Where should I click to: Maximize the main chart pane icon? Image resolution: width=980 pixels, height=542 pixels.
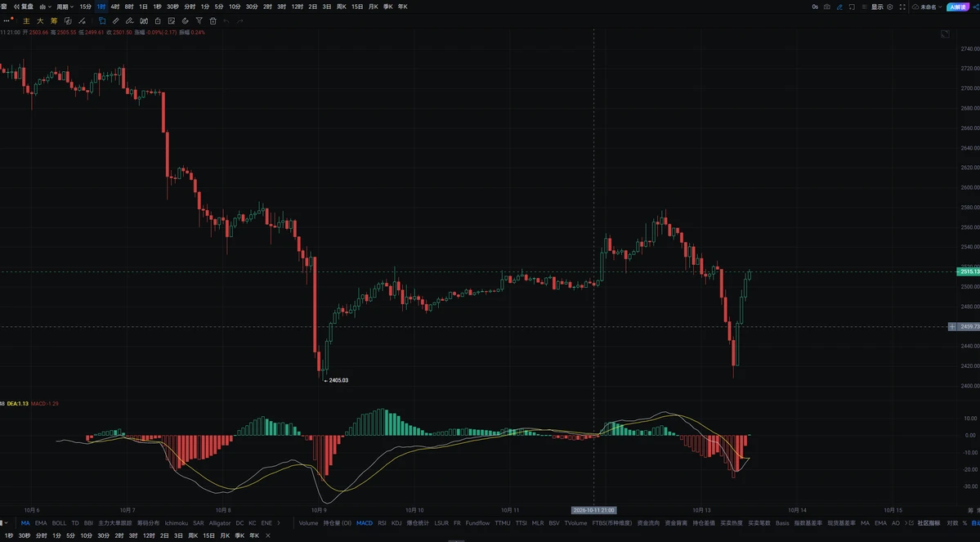pos(945,34)
